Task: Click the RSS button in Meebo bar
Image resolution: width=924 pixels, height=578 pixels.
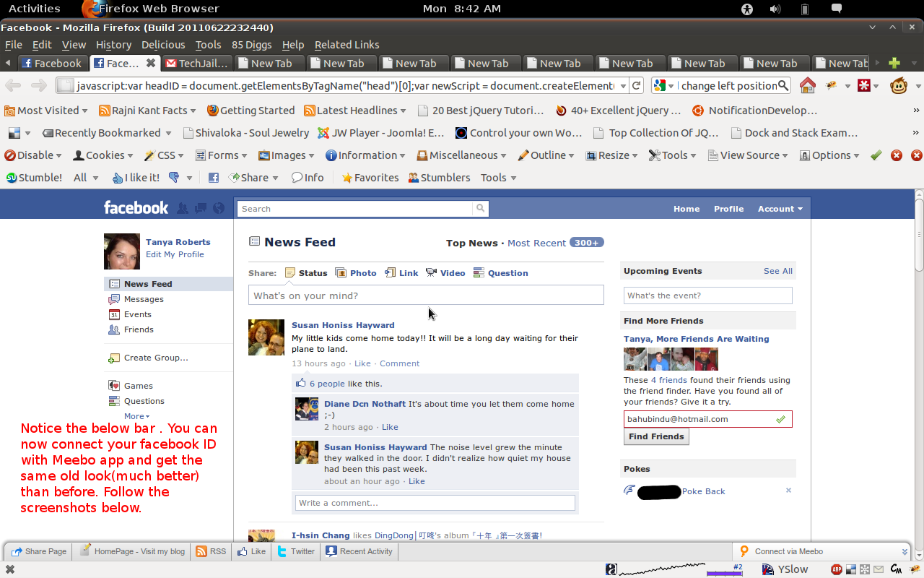Action: click(211, 551)
